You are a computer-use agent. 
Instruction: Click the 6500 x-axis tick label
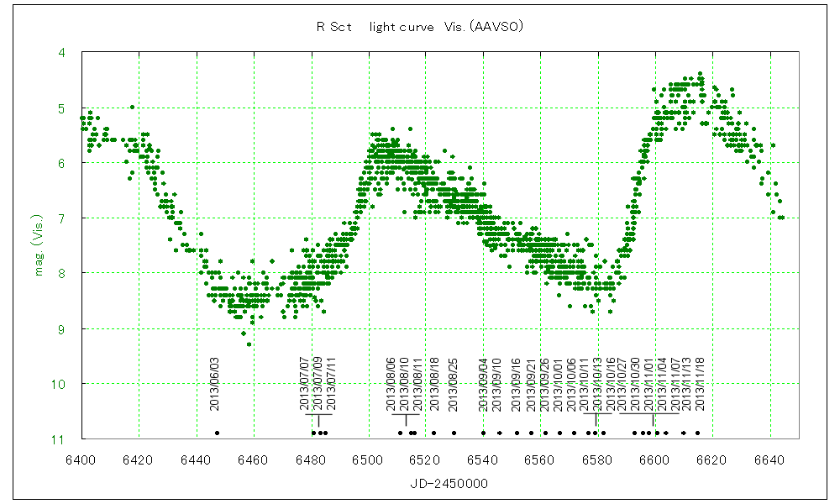(x=368, y=459)
